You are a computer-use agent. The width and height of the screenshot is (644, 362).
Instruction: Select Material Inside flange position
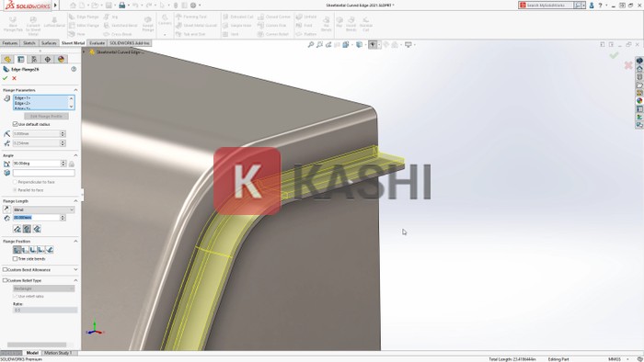click(17, 250)
